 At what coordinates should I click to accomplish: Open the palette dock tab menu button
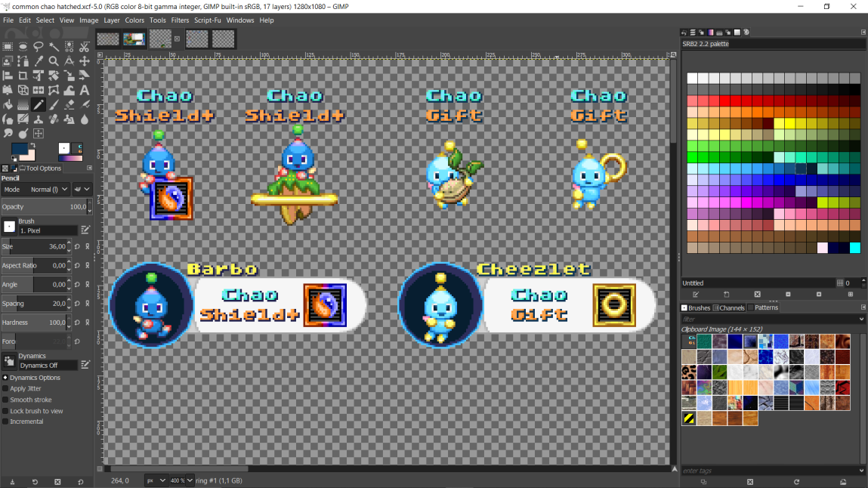pyautogui.click(x=863, y=32)
